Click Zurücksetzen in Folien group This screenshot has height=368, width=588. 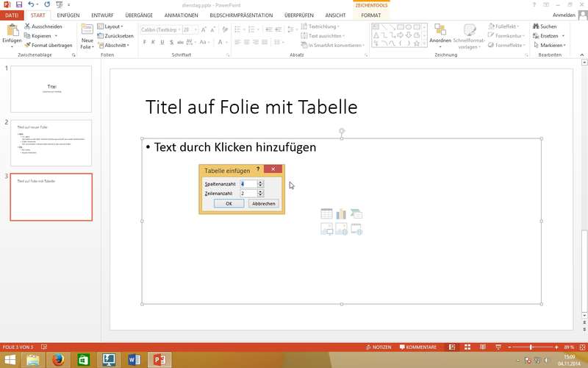click(x=115, y=35)
